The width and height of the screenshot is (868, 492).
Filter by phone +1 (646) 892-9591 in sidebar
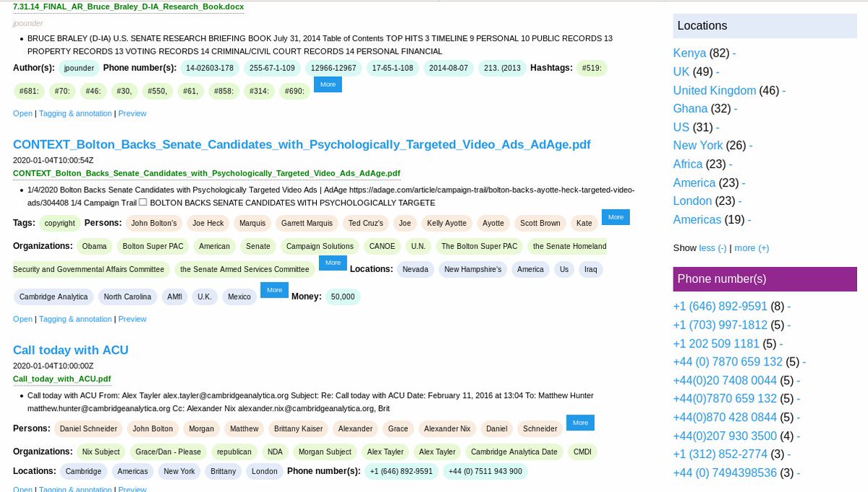pos(720,307)
